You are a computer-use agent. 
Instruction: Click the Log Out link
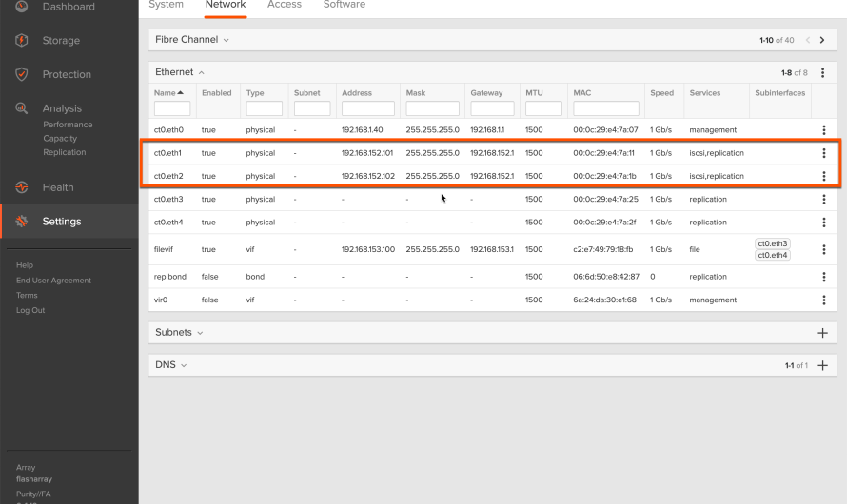point(30,310)
